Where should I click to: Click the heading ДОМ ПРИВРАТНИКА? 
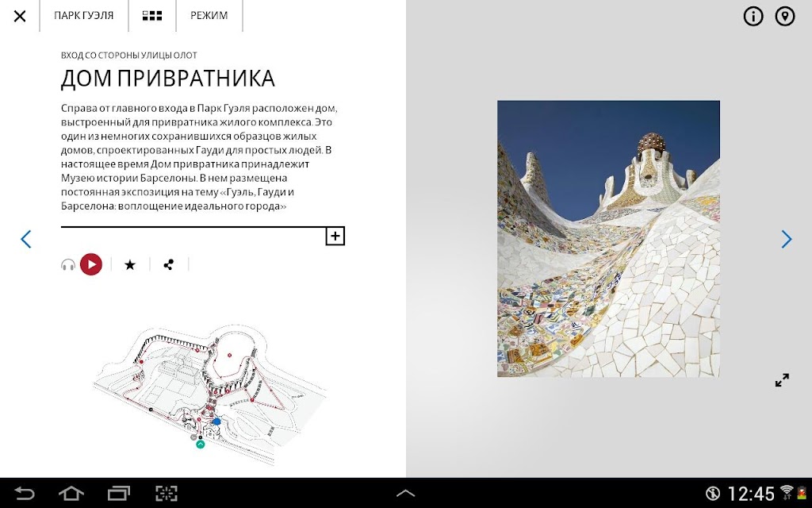pos(168,79)
